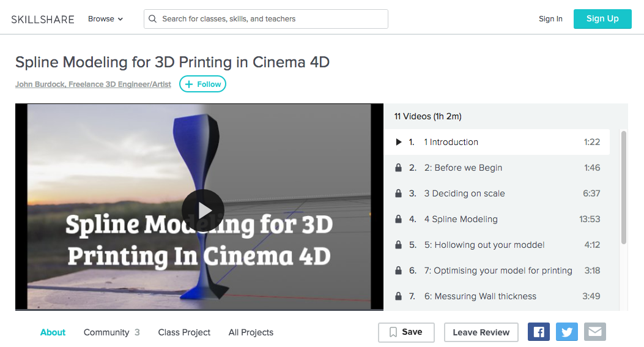The width and height of the screenshot is (644, 347).
Task: Click the video progress bar
Action: point(199,310)
